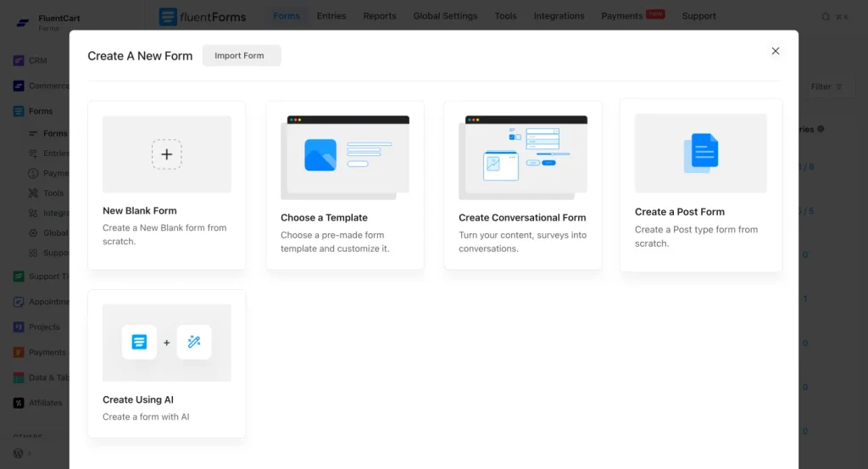Open the Tools tab in top navigation
Screen dimensions: 868x469
505,16
